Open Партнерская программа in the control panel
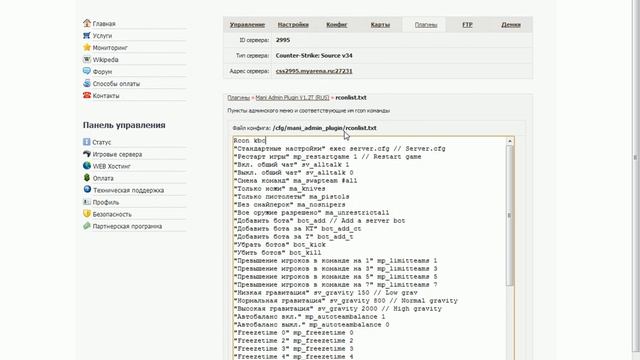The width and height of the screenshot is (640, 360). coord(127,226)
